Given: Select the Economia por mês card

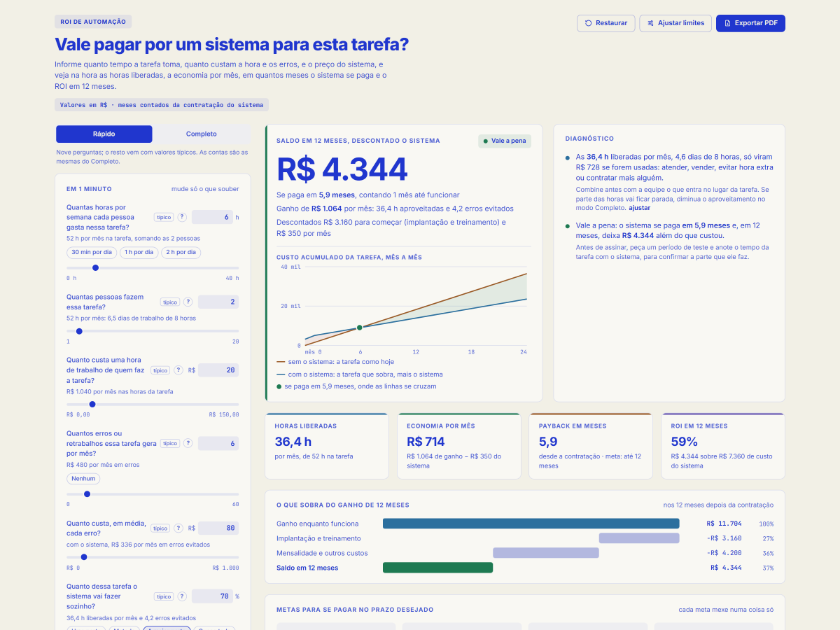Looking at the screenshot, I should point(458,446).
